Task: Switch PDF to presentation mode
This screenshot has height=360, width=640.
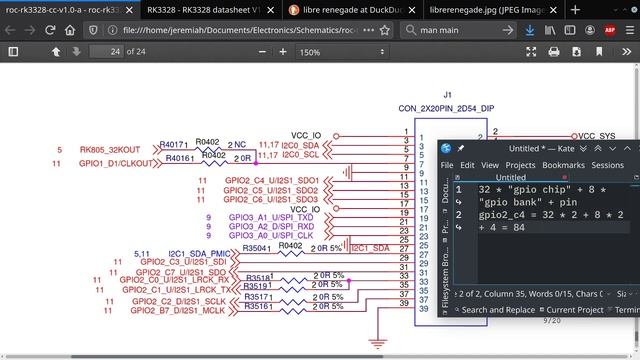Action: pyautogui.click(x=531, y=52)
